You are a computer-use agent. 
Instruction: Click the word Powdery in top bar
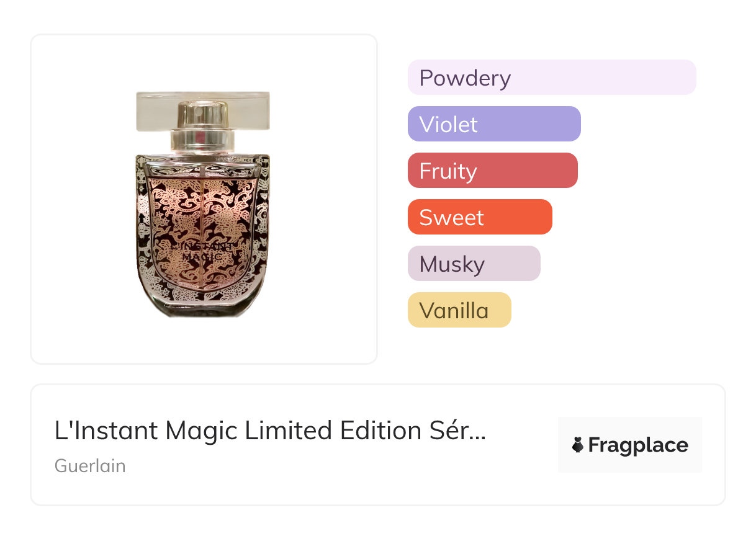(465, 78)
